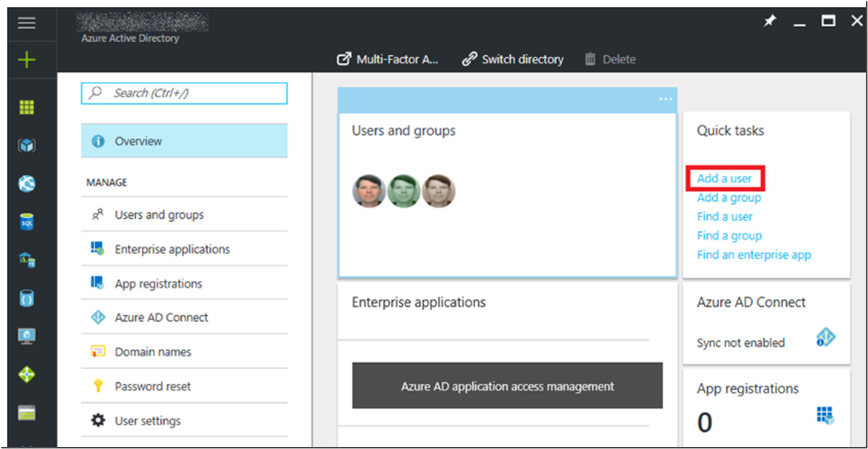The image size is (868, 449).
Task: Click the User settings gear icon
Action: tap(98, 420)
